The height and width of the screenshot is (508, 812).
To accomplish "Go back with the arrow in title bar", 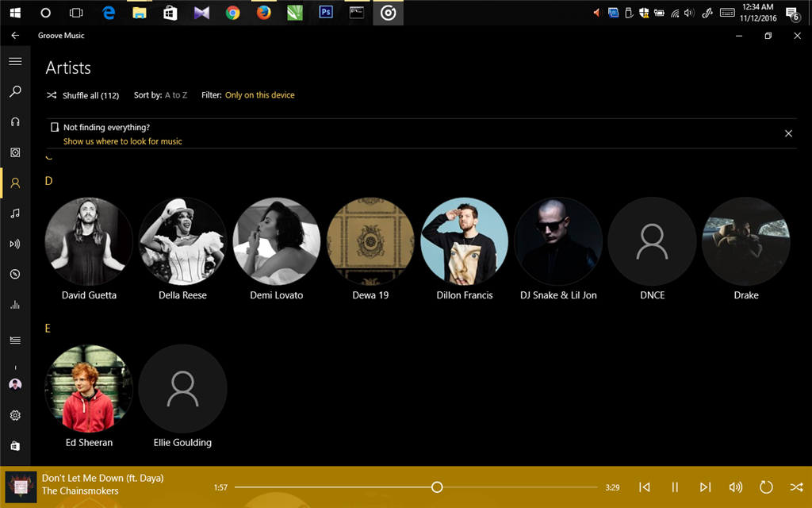I will point(15,35).
